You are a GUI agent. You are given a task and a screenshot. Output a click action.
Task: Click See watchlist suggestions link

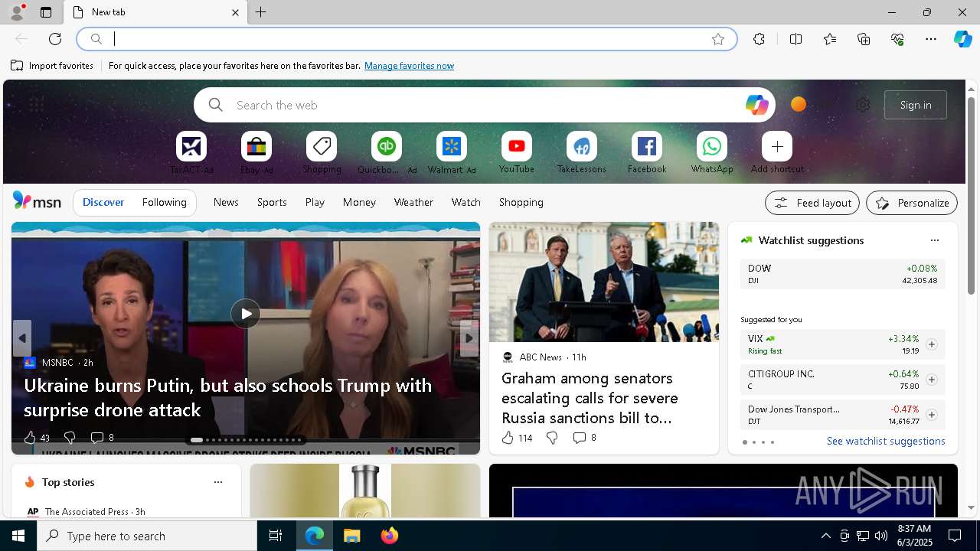coord(886,441)
